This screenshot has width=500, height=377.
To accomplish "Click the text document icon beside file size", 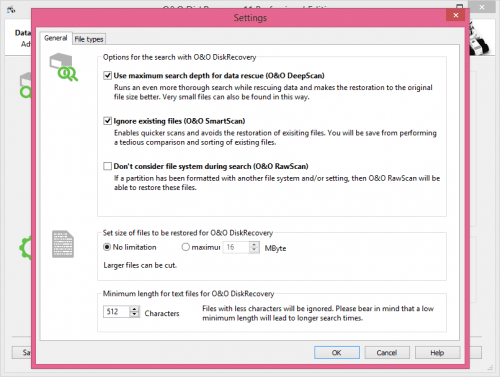I will (x=63, y=244).
